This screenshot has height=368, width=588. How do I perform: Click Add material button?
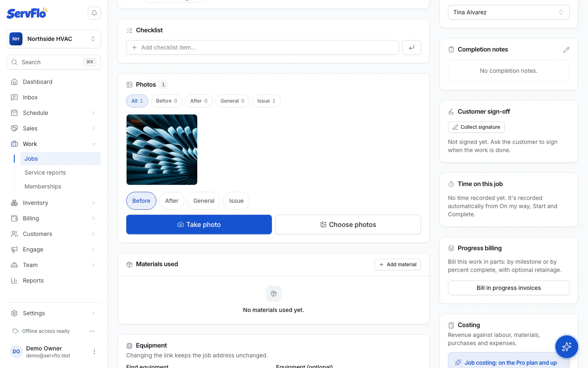(397, 265)
